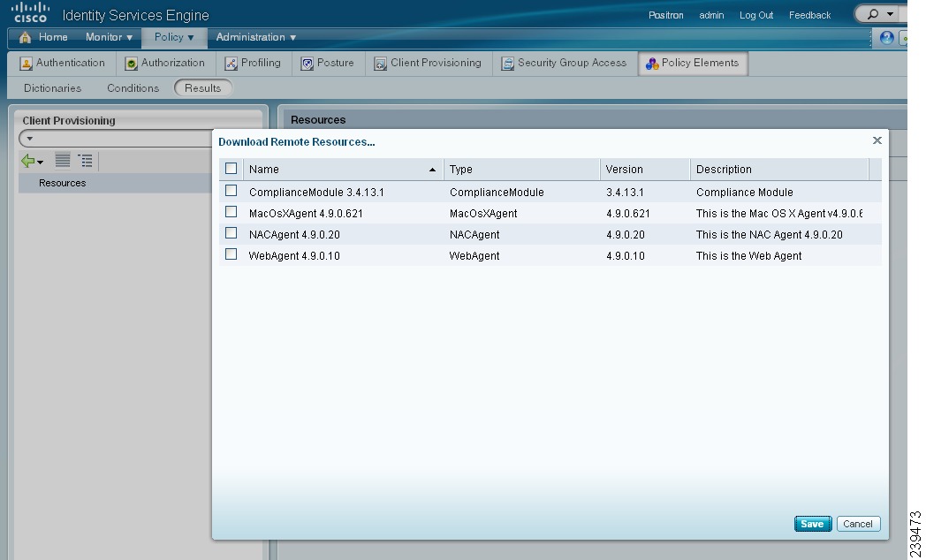Click 'This is the Web Agent' description
Screen dimensions: 926x560
click(x=748, y=256)
